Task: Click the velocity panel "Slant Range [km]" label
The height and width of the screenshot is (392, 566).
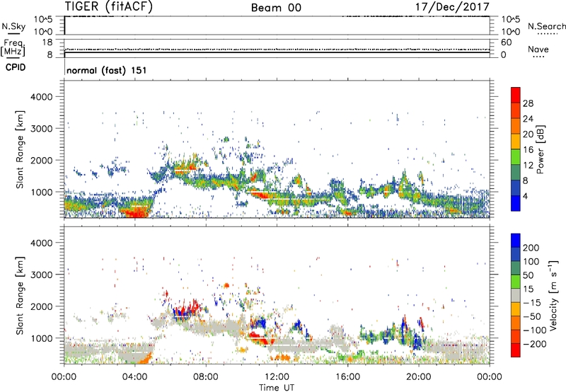Action: click(20, 296)
